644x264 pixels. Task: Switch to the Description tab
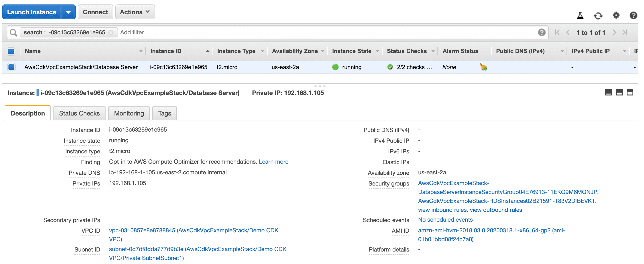[x=28, y=113]
